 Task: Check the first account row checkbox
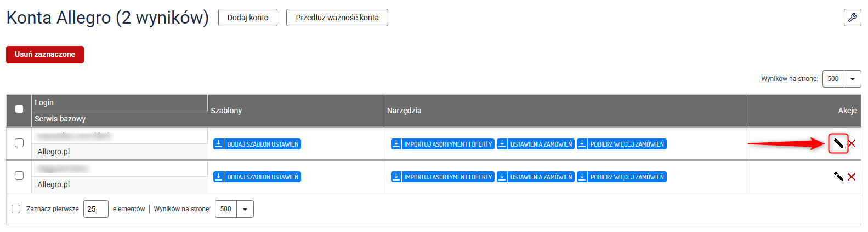click(x=19, y=143)
